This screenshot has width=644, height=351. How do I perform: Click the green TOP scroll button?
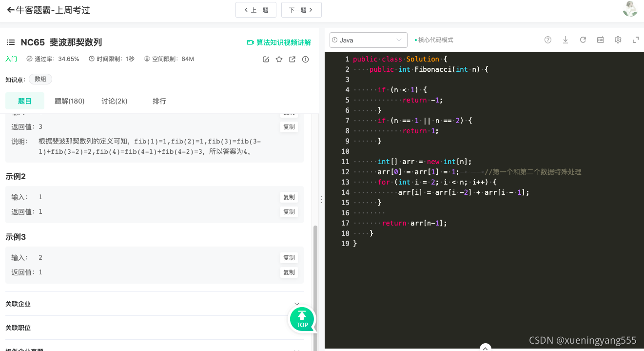click(302, 319)
